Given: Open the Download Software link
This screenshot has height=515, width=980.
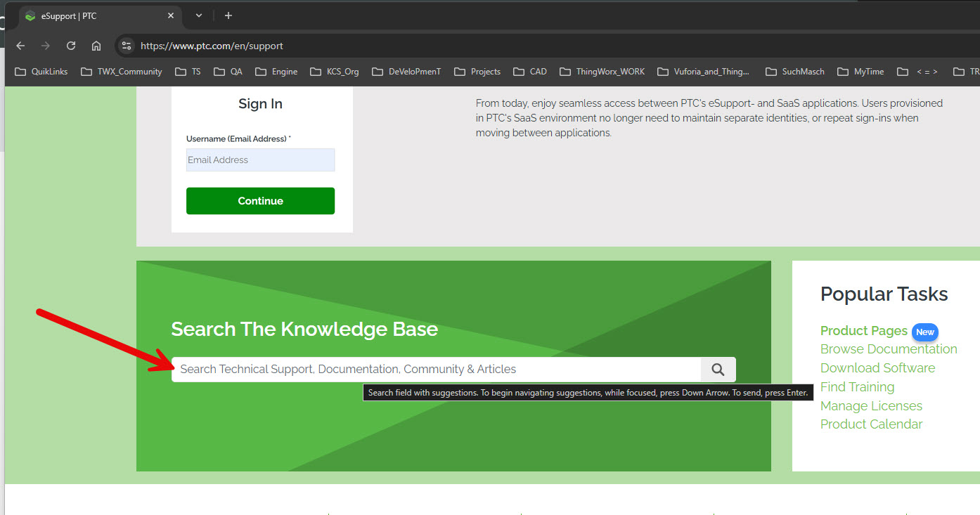Looking at the screenshot, I should click(x=877, y=367).
